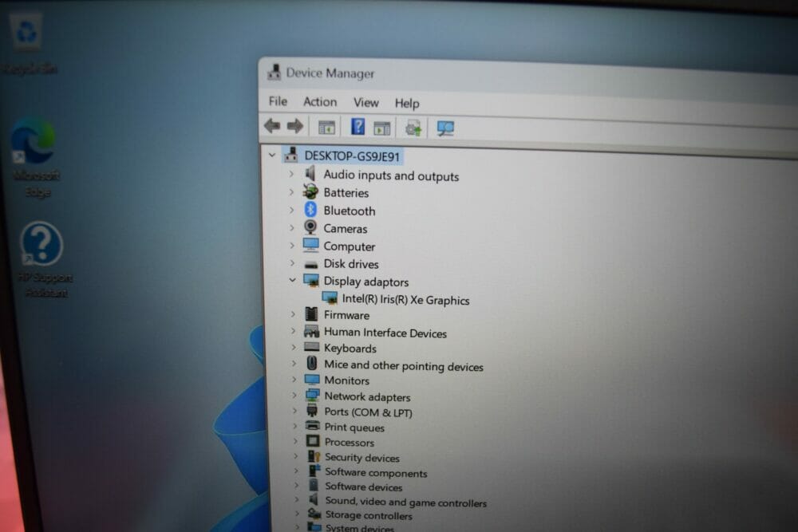
Task: Expand the Monitors chevron
Action: 294,379
